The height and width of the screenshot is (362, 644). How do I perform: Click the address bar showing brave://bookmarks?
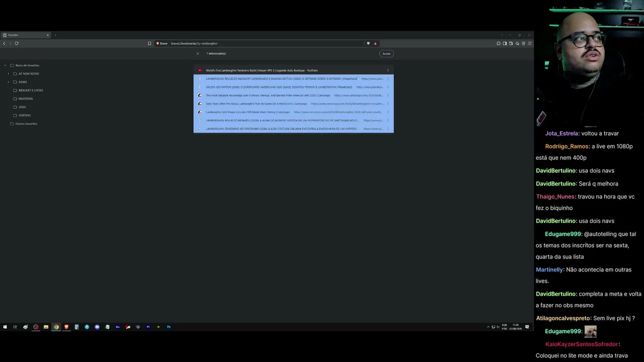click(259, 43)
